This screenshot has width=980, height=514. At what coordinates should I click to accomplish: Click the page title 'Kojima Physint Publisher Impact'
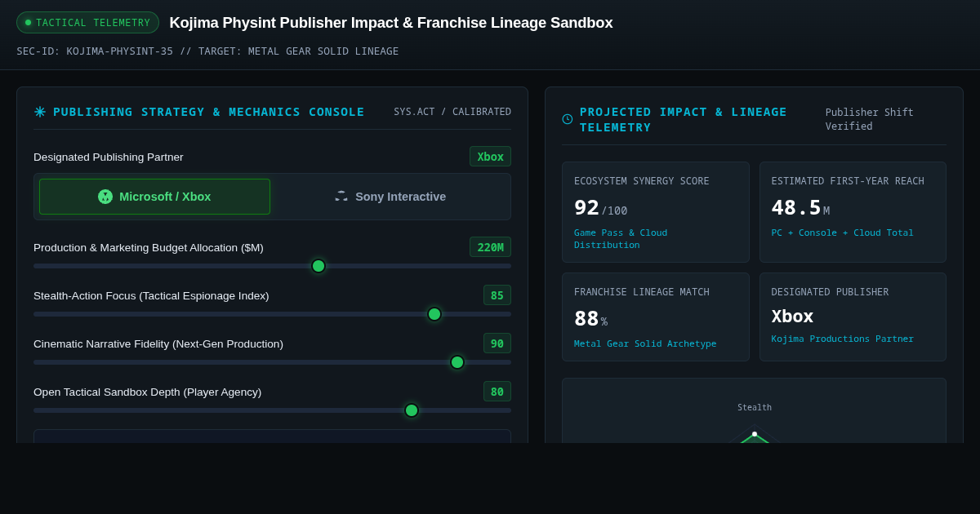tap(391, 23)
